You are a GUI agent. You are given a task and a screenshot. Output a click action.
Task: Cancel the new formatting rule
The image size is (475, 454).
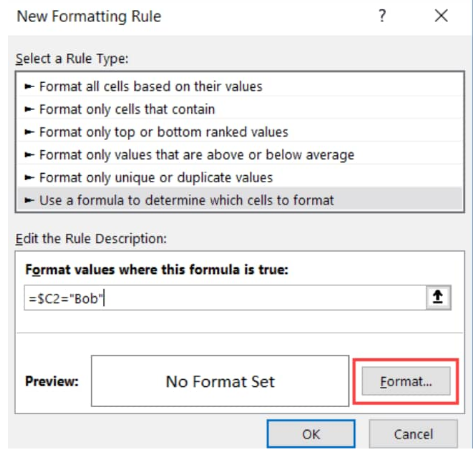pos(413,434)
